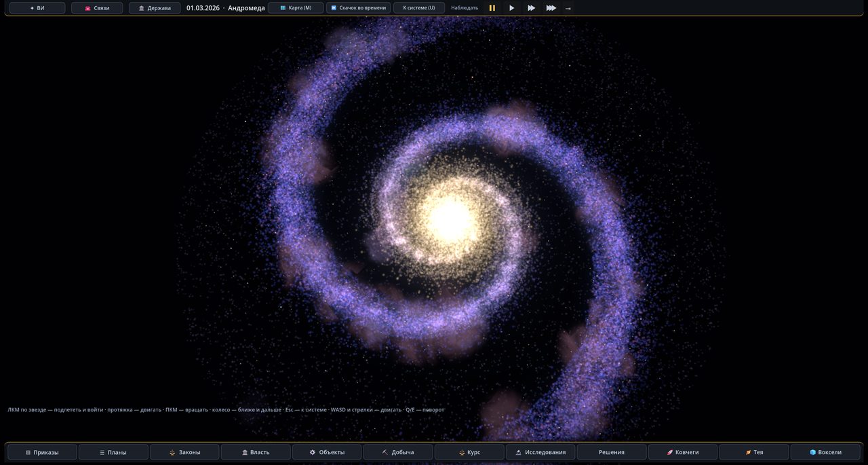Set double fast-forward speed
Screen dimensions: 868x465
pos(532,8)
